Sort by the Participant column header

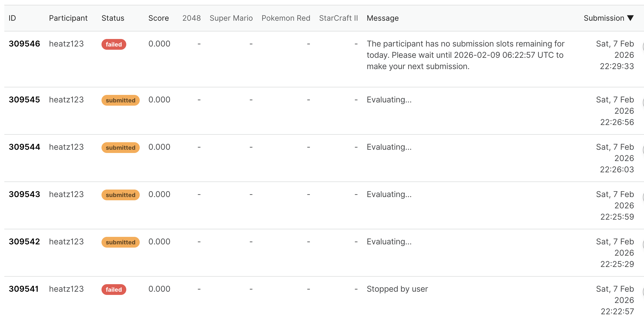(x=68, y=18)
